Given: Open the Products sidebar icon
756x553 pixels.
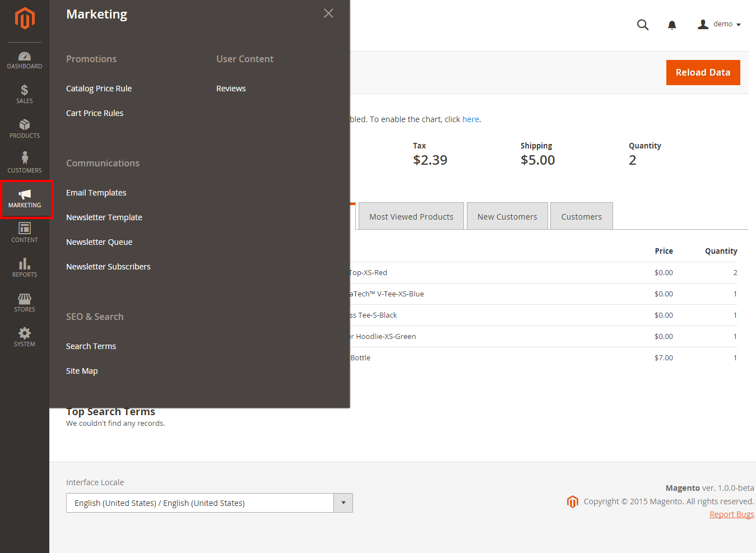Looking at the screenshot, I should (x=25, y=129).
